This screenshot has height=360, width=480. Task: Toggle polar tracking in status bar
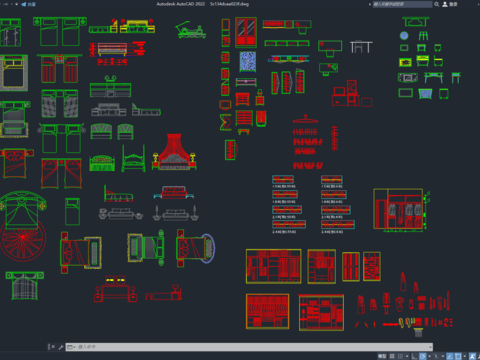tap(423, 356)
